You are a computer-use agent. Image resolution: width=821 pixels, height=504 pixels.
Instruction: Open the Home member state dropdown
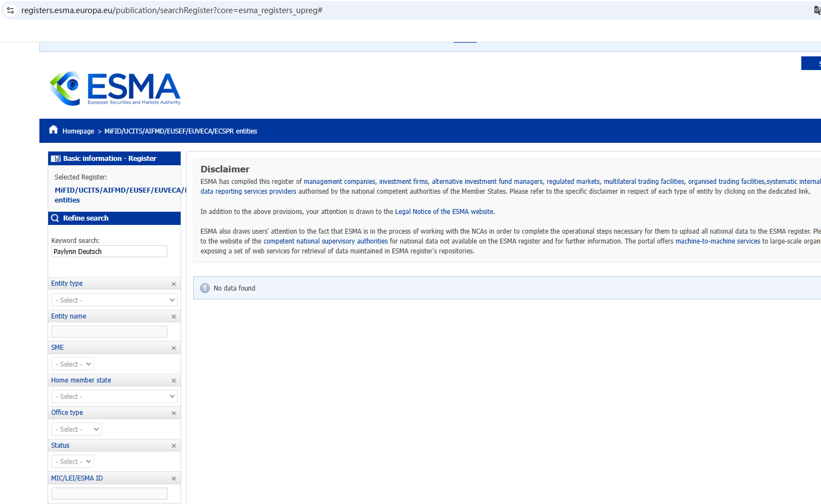(x=114, y=396)
